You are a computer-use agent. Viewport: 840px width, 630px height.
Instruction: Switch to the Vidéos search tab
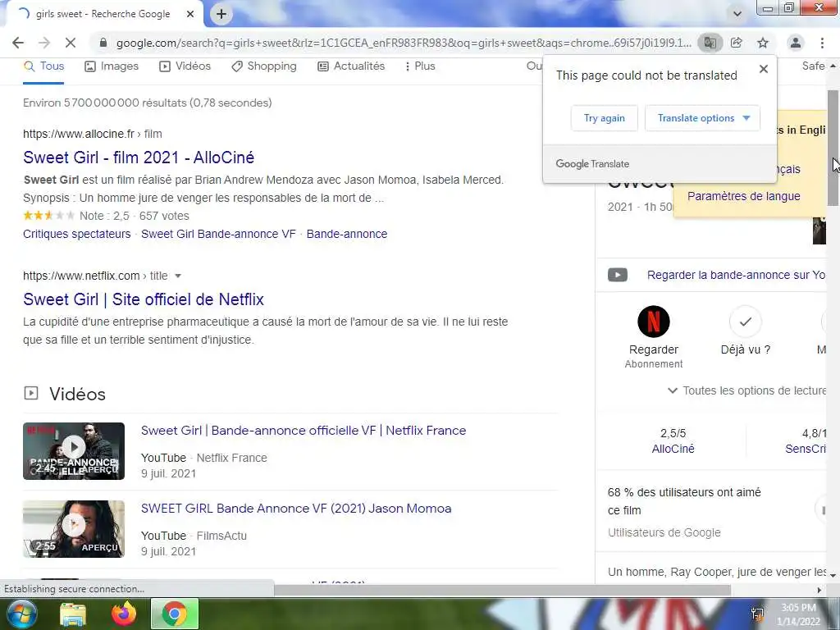(x=185, y=66)
